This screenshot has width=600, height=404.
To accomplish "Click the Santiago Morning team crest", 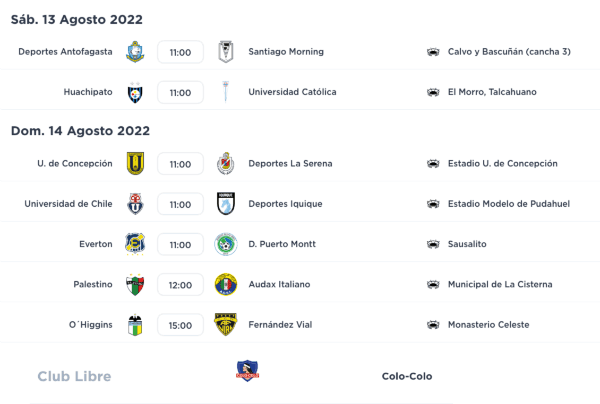I will click(225, 52).
